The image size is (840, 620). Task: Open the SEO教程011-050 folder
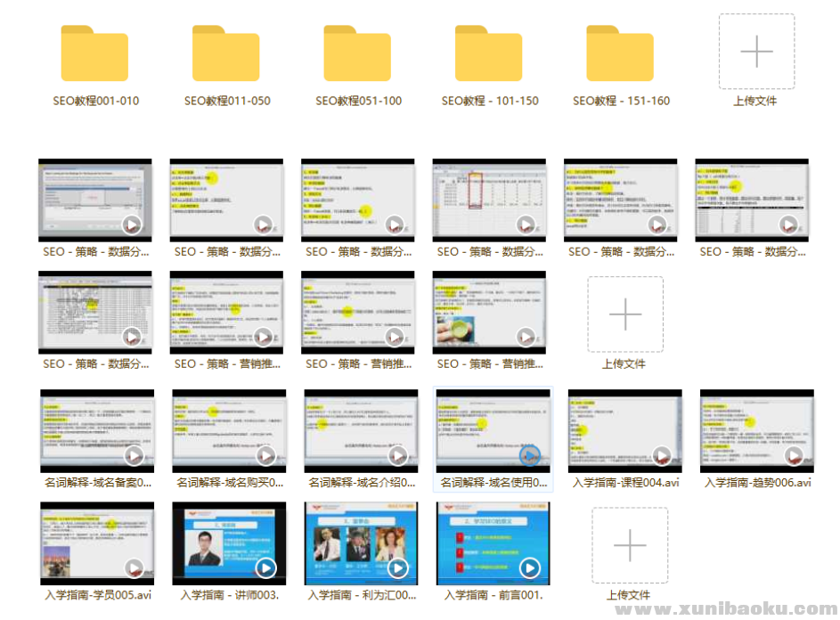click(x=226, y=55)
